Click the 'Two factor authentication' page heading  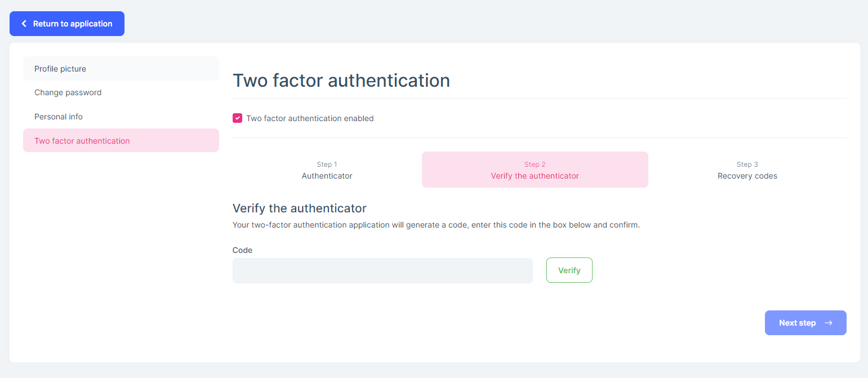341,81
